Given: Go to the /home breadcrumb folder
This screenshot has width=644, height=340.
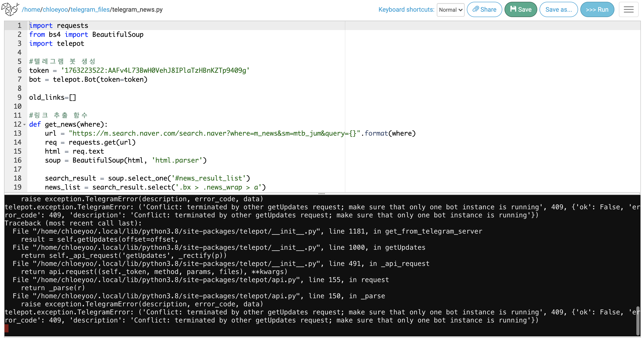Looking at the screenshot, I should [31, 9].
